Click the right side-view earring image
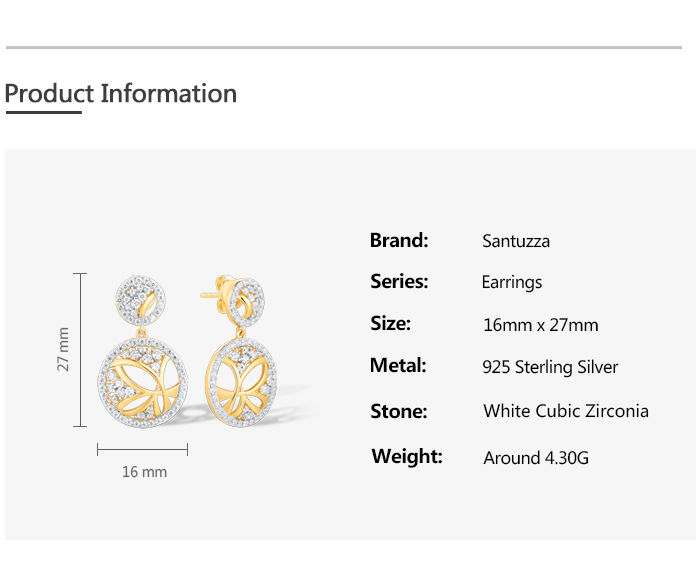The height and width of the screenshot is (588, 700). 240,360
